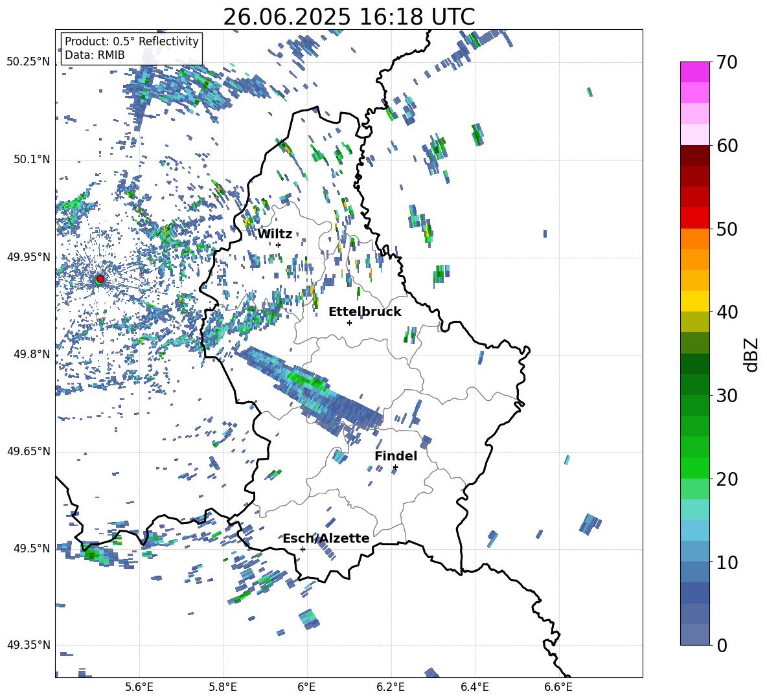Click the Wiltz city label
The width and height of the screenshot is (767, 700).
[x=275, y=234]
